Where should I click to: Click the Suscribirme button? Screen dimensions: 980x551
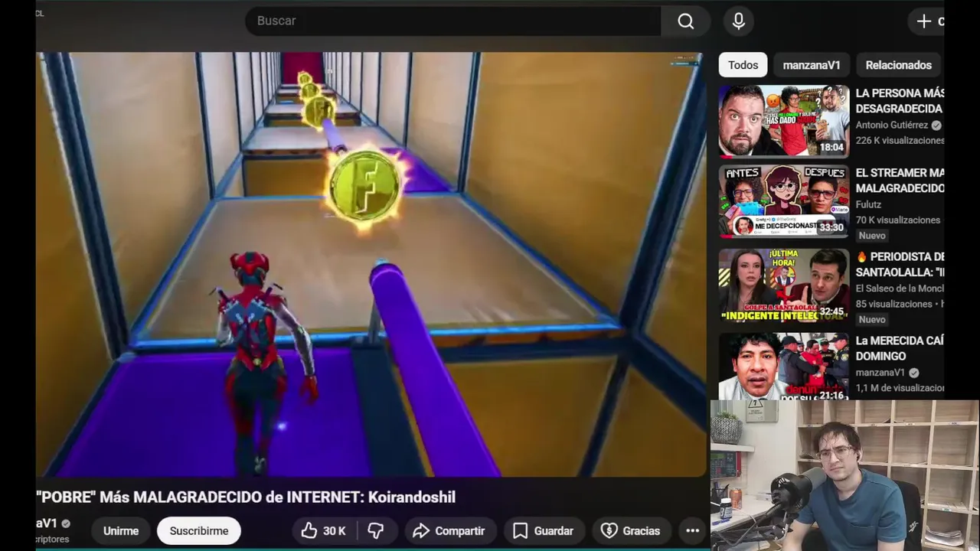(x=199, y=530)
